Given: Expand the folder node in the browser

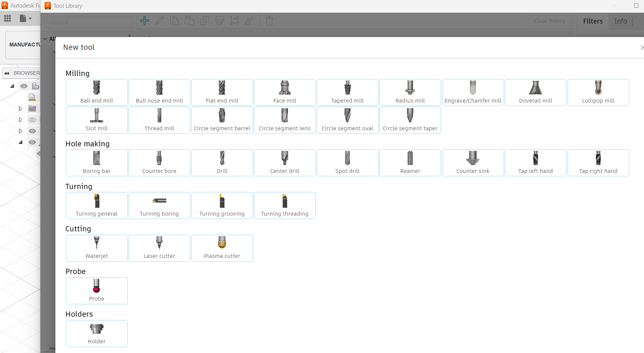Looking at the screenshot, I should tap(21, 109).
